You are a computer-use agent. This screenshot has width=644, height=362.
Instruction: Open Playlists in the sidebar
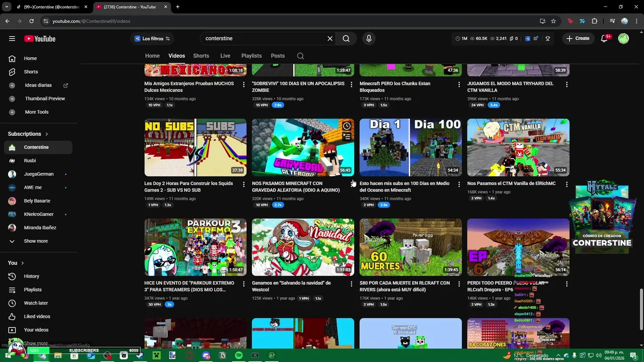tap(38, 290)
